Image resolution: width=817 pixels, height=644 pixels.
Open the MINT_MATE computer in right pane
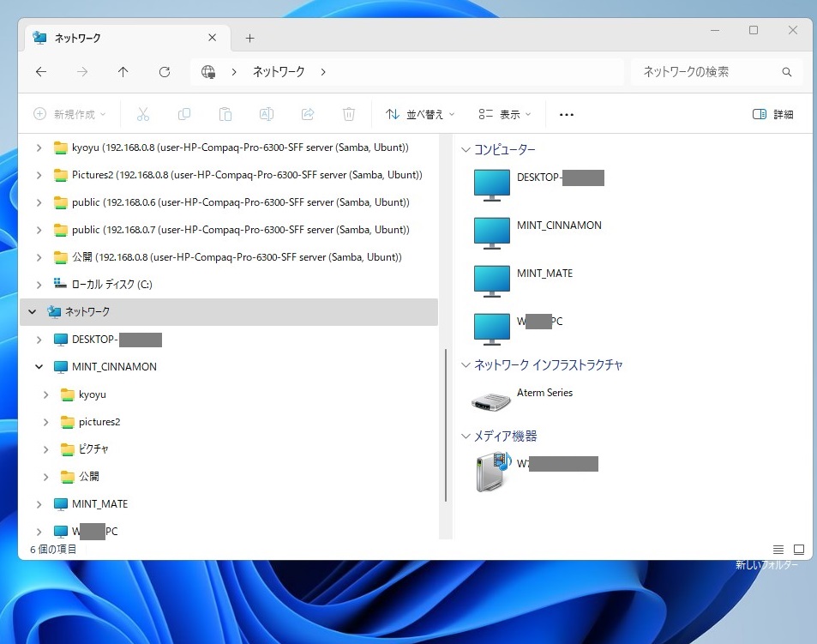[x=492, y=280]
